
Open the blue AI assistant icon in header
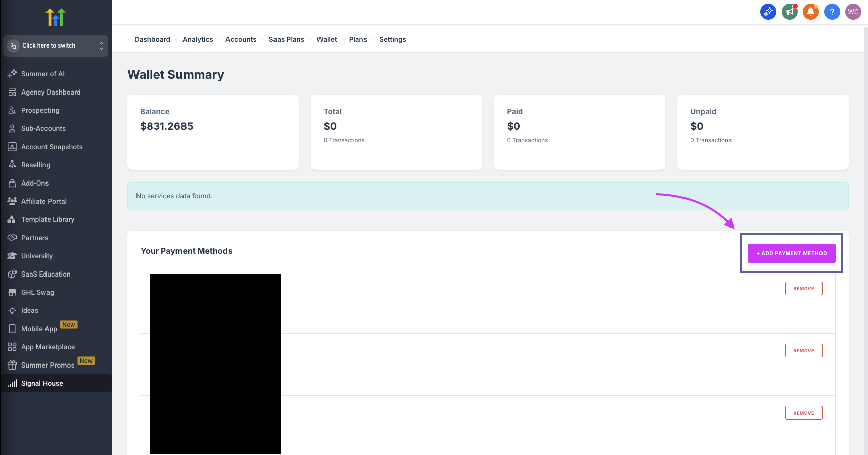[x=768, y=12]
